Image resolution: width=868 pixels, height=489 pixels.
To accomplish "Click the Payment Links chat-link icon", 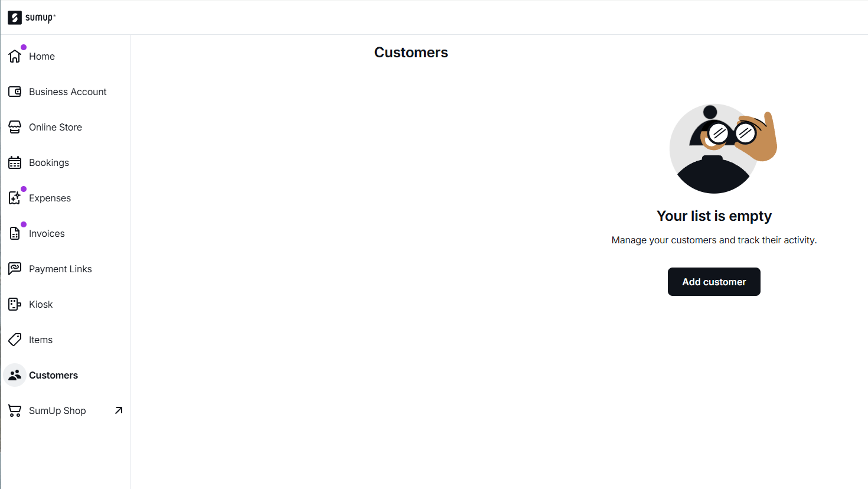I will click(15, 269).
